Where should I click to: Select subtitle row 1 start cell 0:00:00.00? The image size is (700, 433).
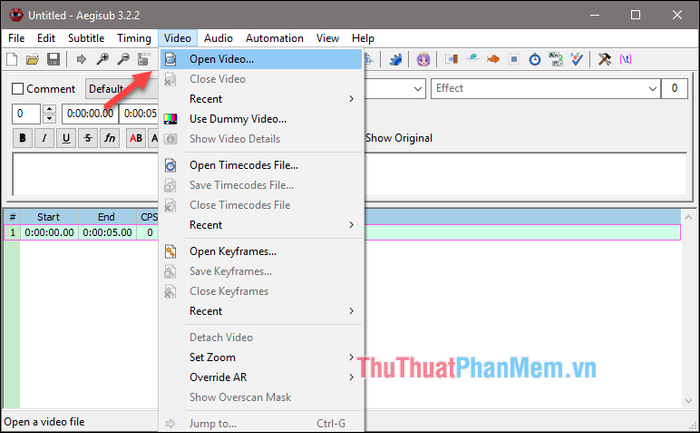(x=49, y=233)
